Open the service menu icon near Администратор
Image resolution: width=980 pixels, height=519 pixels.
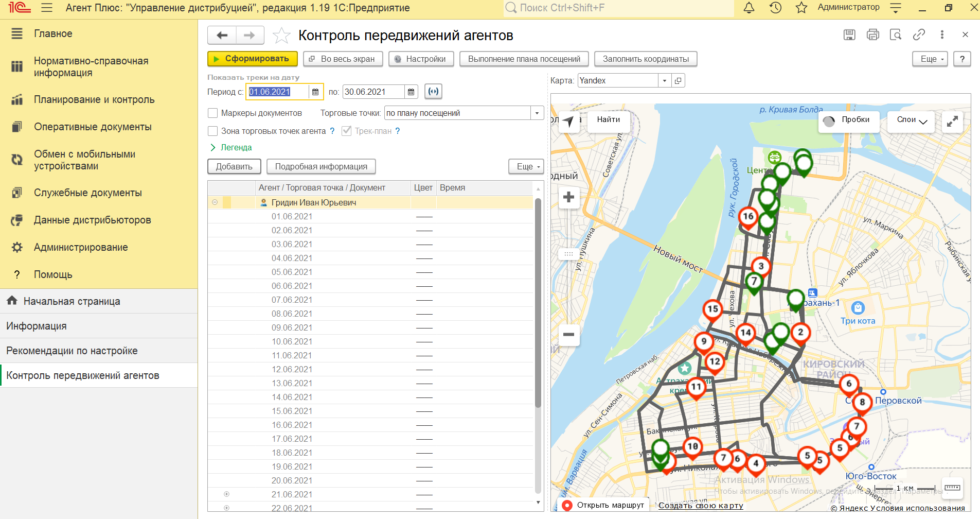896,8
